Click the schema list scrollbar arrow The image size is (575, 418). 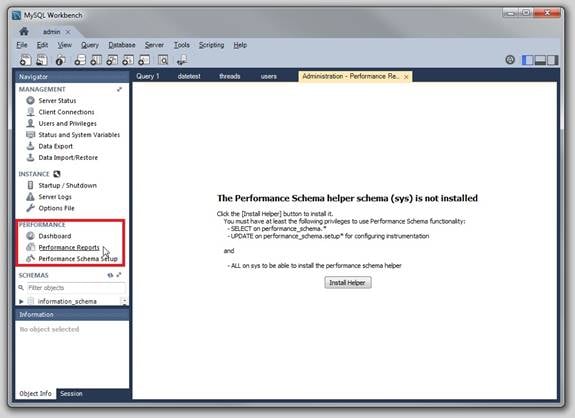pos(124,301)
